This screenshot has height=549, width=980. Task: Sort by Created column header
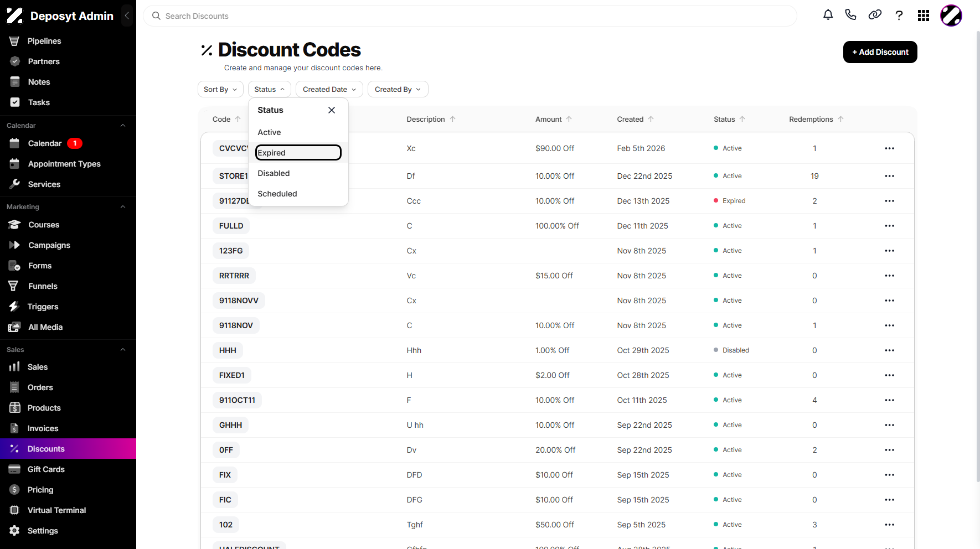coord(636,119)
